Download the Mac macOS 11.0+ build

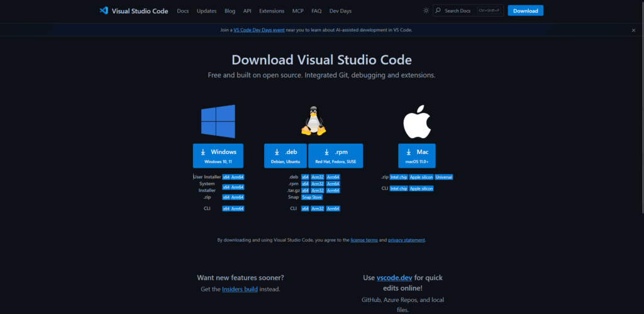[417, 156]
